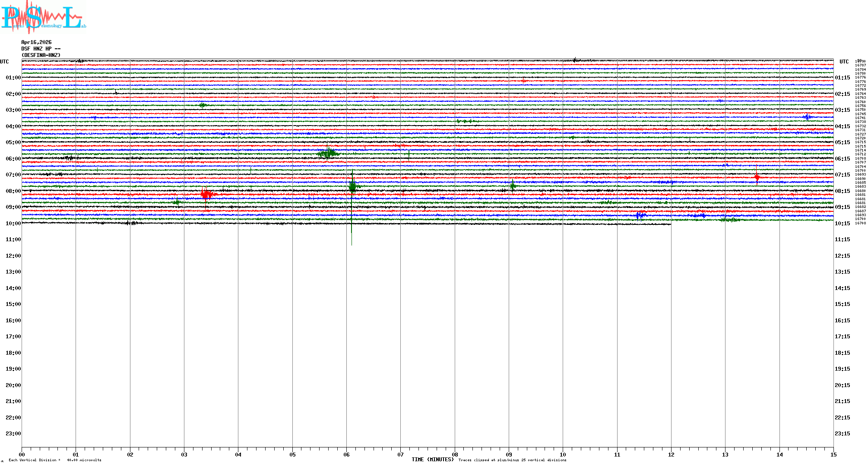868x466 pixels.
Task: Click the 10:00 hour label on left
Action: point(13,224)
